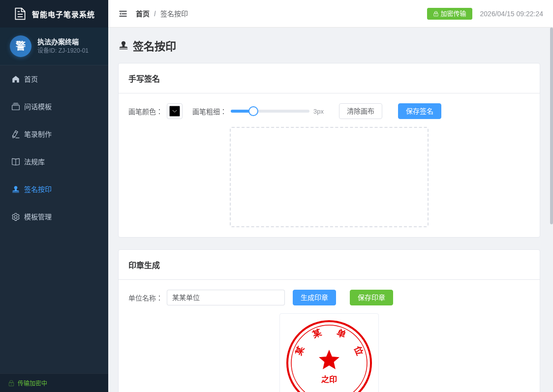Screen dimensions: 553x392
Task: Click the page vertical scrollbar
Action: 551,126
